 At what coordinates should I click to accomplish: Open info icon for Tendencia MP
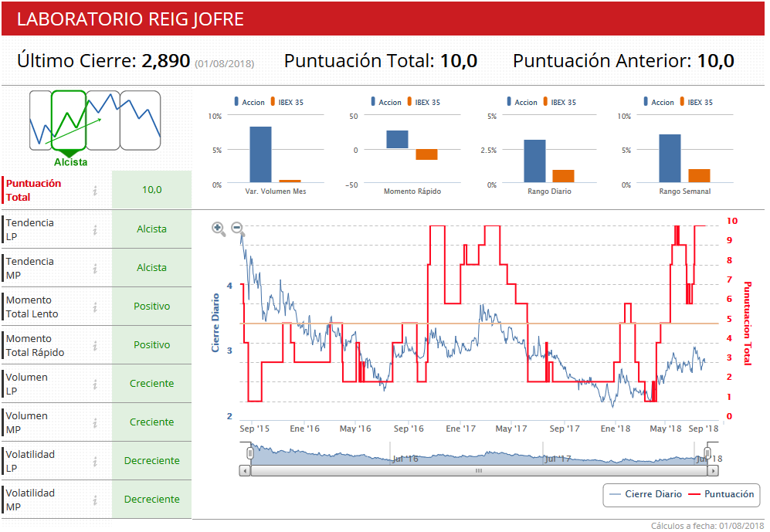pos(95,269)
